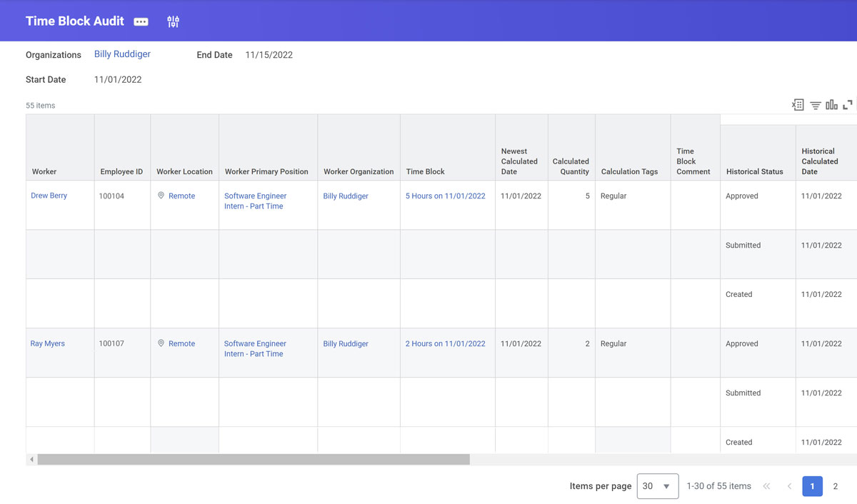Click the Time Block Audit title
857x504 pixels.
point(75,21)
